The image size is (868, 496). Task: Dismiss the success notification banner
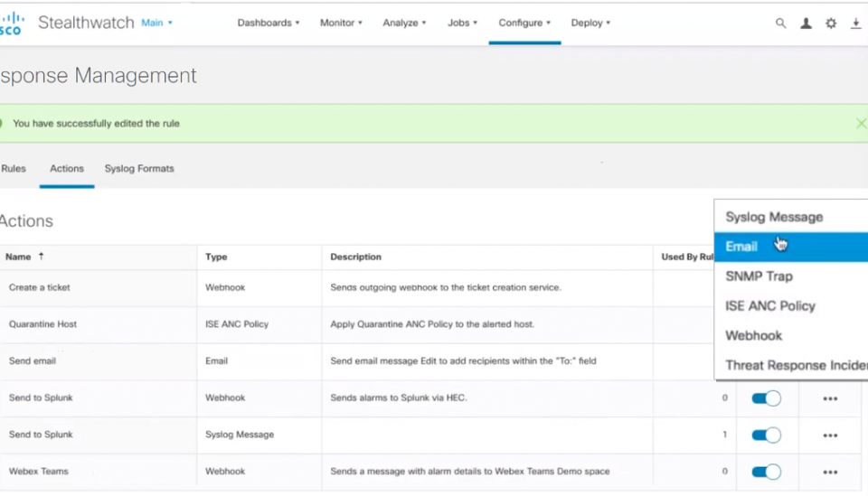click(x=861, y=123)
